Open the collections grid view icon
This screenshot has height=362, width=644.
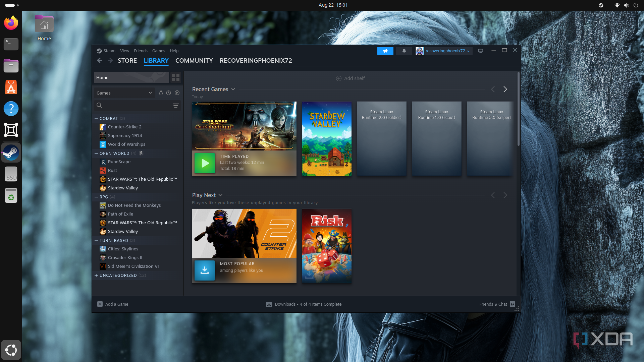tap(176, 77)
